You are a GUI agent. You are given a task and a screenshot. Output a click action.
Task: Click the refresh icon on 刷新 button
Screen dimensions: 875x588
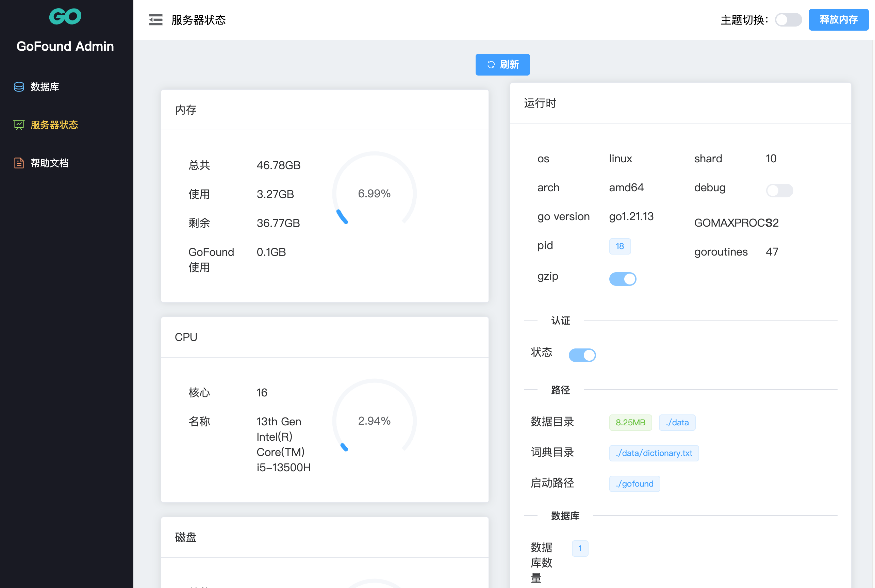tap(491, 65)
